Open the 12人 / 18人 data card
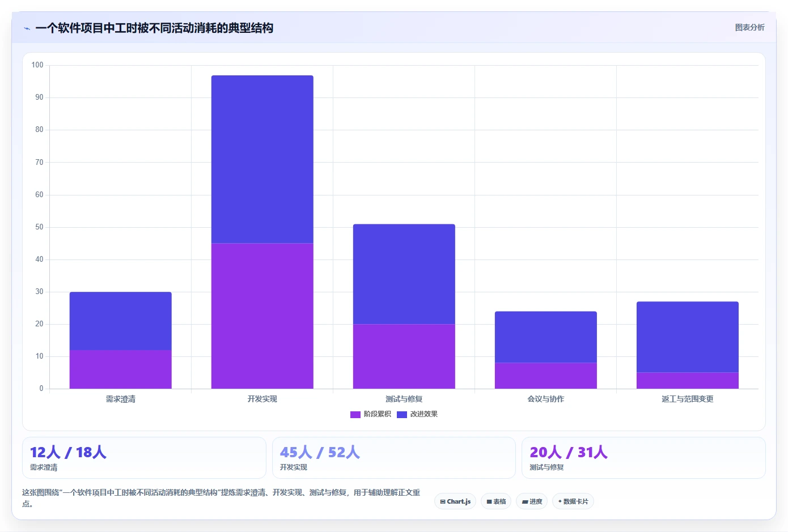The image size is (788, 532). click(x=144, y=458)
